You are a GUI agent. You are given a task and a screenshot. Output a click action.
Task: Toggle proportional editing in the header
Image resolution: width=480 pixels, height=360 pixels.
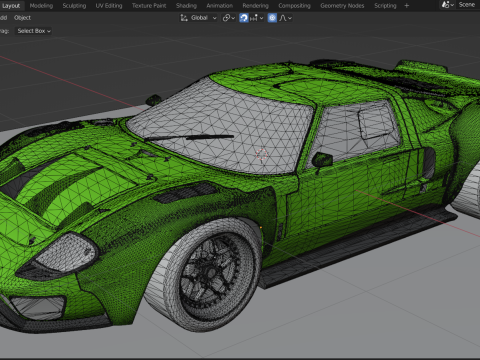272,18
